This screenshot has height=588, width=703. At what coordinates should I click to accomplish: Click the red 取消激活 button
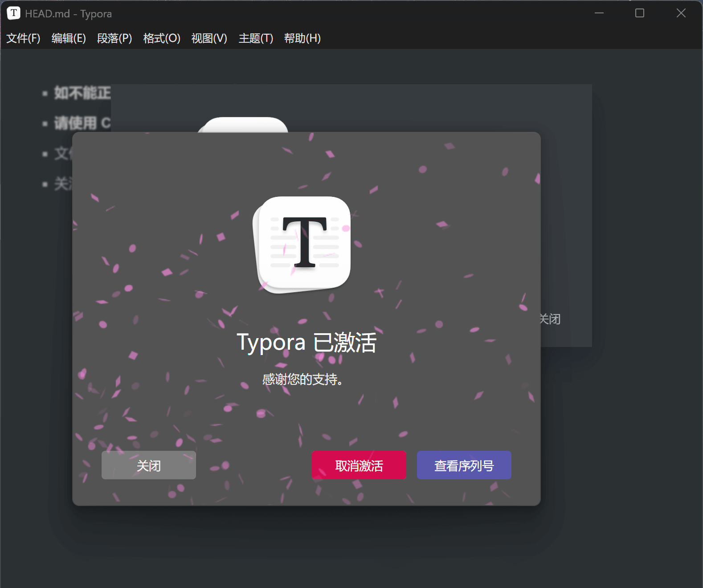pos(359,465)
